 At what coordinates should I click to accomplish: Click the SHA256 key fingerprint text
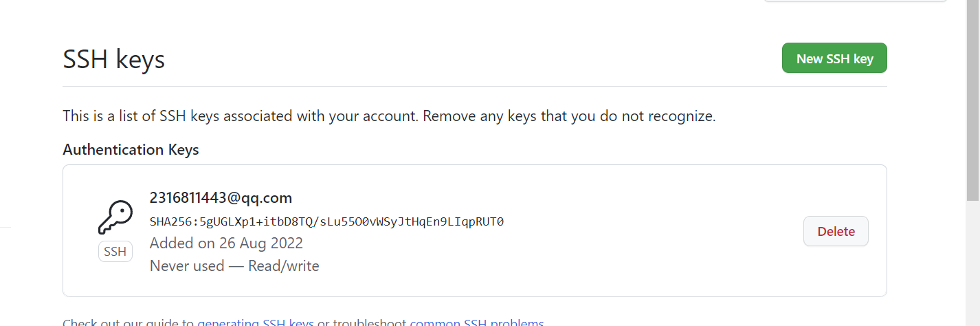(326, 221)
